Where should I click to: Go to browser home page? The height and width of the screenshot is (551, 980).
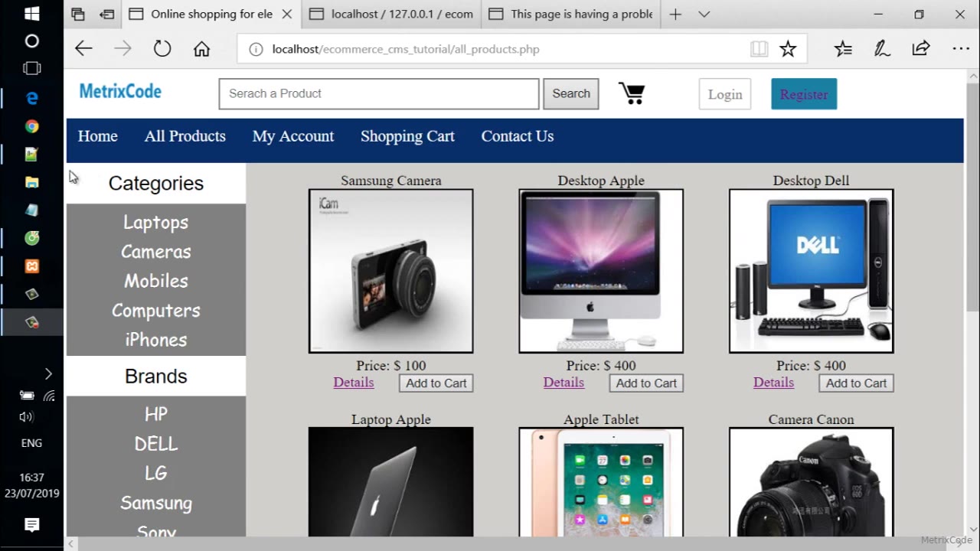click(201, 49)
